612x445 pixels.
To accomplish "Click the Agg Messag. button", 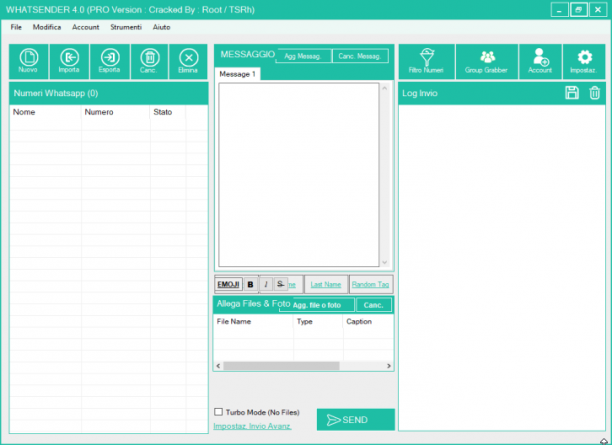I will pyautogui.click(x=303, y=56).
